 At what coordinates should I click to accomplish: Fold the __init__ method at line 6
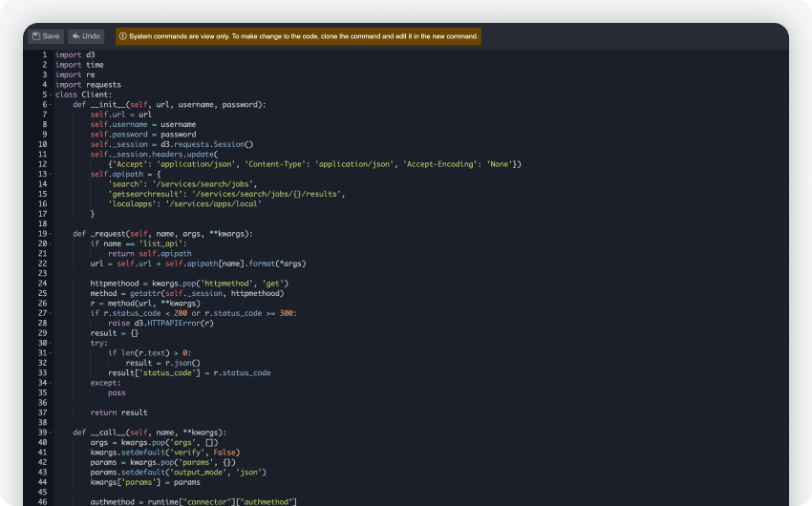(50, 105)
